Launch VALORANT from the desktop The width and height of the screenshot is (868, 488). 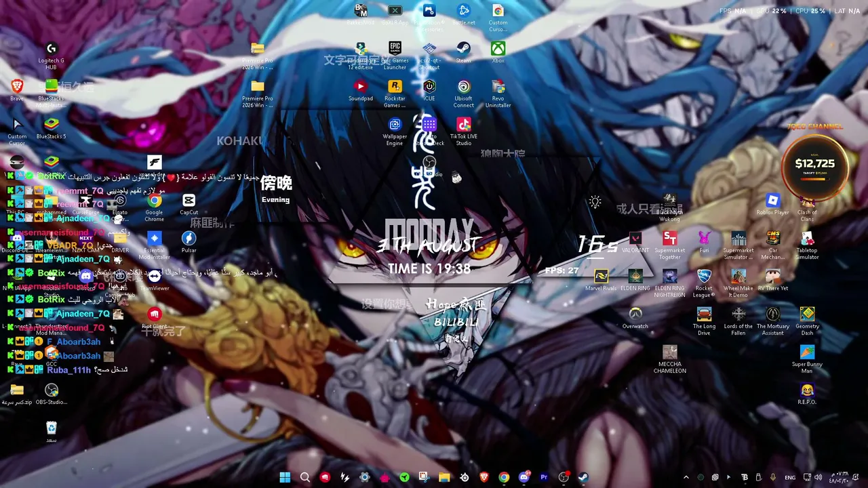635,243
